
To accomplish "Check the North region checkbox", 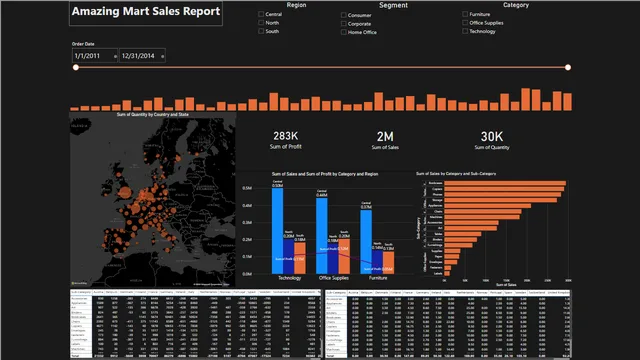I will click(261, 22).
